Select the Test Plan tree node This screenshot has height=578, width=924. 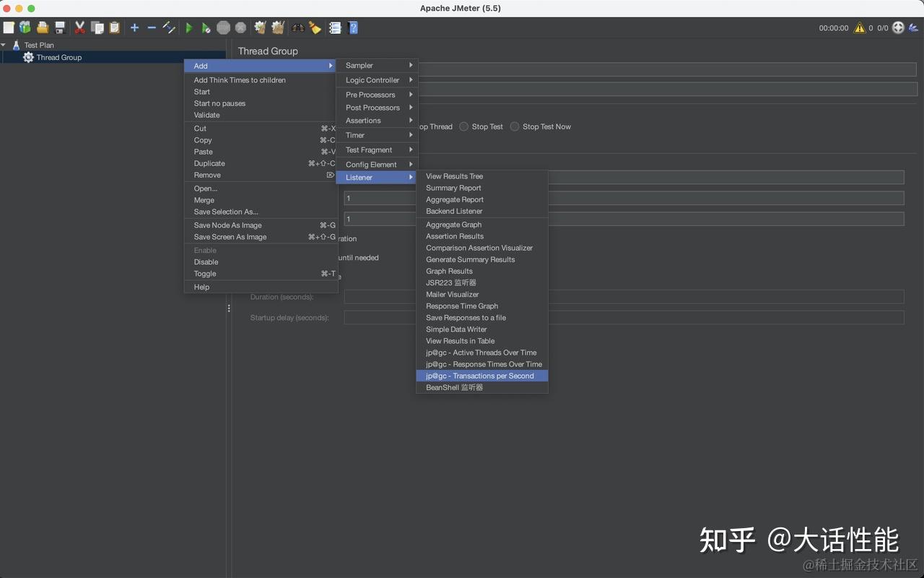(39, 45)
